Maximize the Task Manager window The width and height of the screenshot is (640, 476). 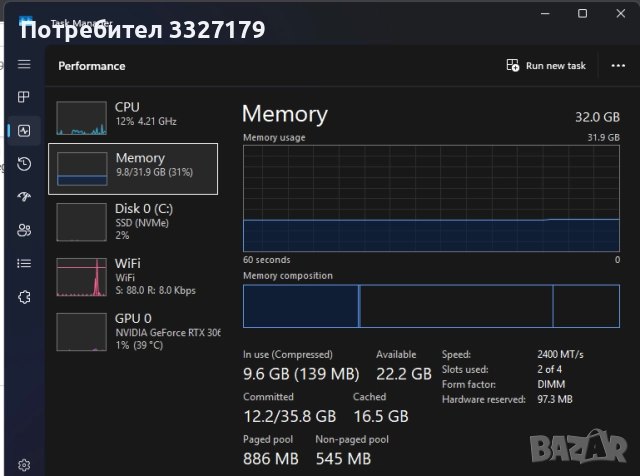582,13
